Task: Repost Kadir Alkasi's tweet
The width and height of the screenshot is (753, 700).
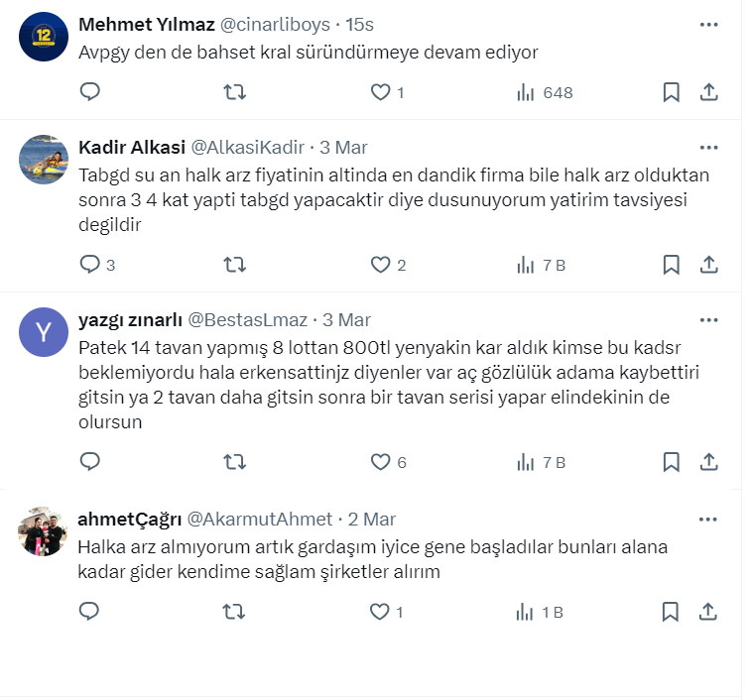Action: pyautogui.click(x=234, y=265)
